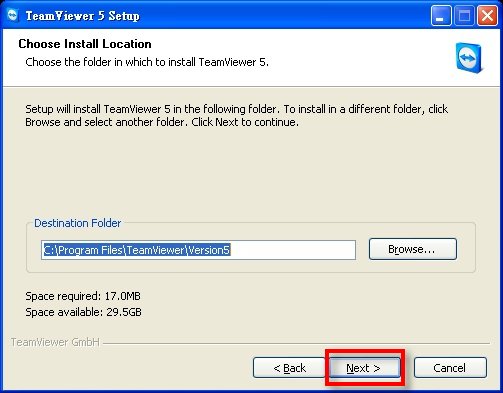503x393 pixels.
Task: Click the 'TeamViewer 5 Setup' title text
Action: (x=82, y=16)
